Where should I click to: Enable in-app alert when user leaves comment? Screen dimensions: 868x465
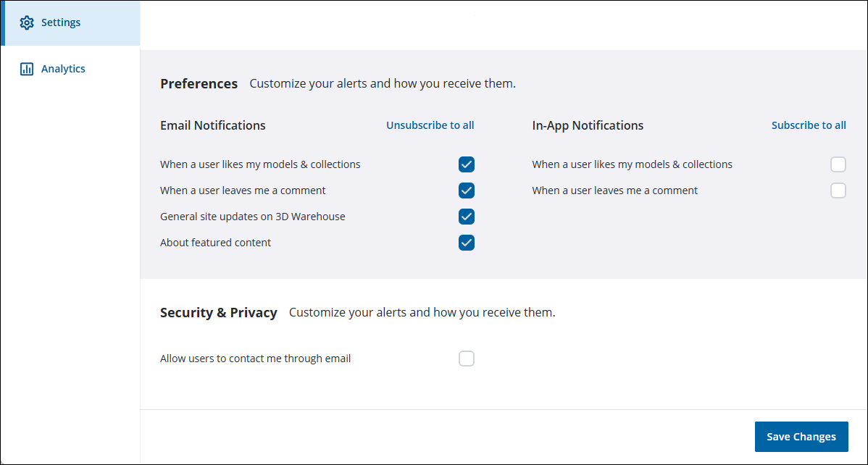point(838,190)
